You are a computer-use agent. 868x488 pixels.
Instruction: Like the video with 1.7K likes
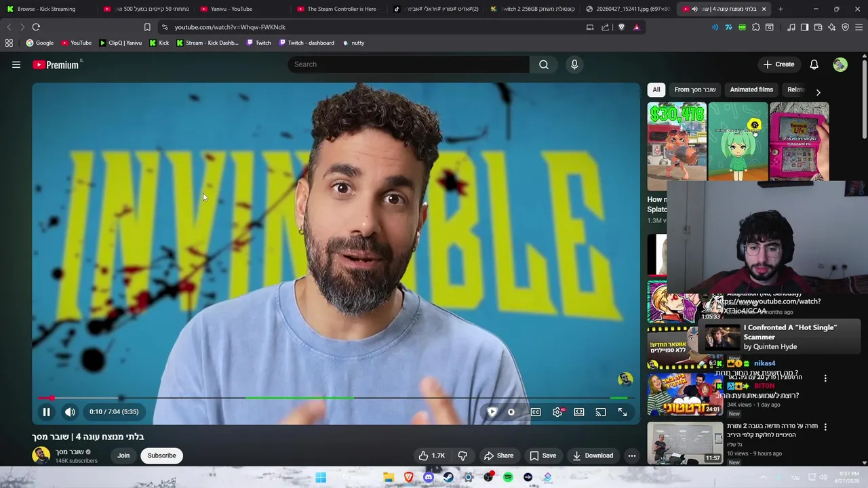coord(431,455)
